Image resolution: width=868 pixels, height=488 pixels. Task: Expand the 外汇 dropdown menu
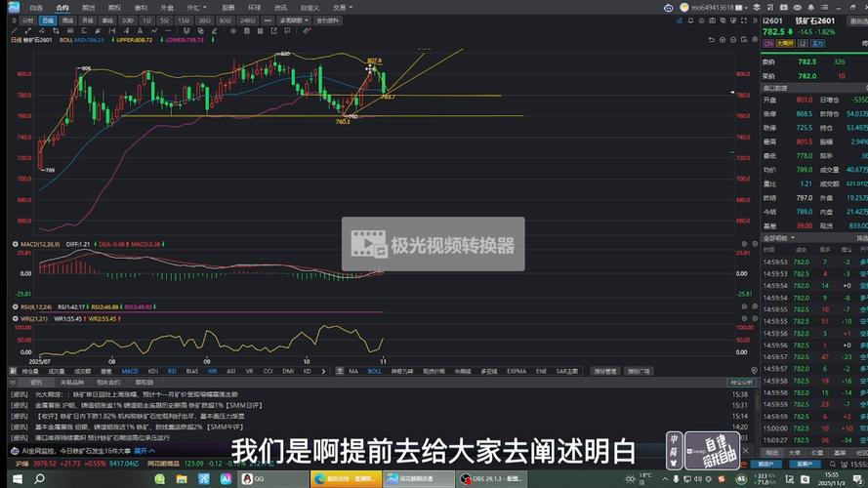point(196,8)
